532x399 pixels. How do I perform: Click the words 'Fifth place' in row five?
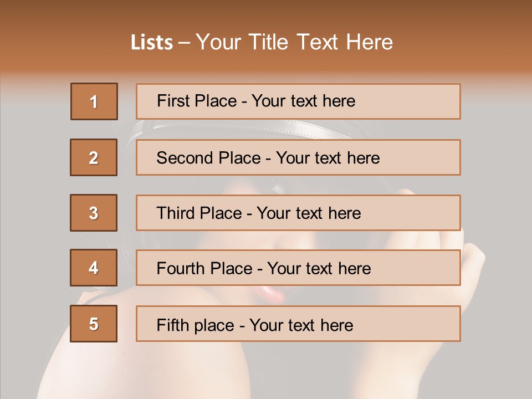pyautogui.click(x=196, y=325)
